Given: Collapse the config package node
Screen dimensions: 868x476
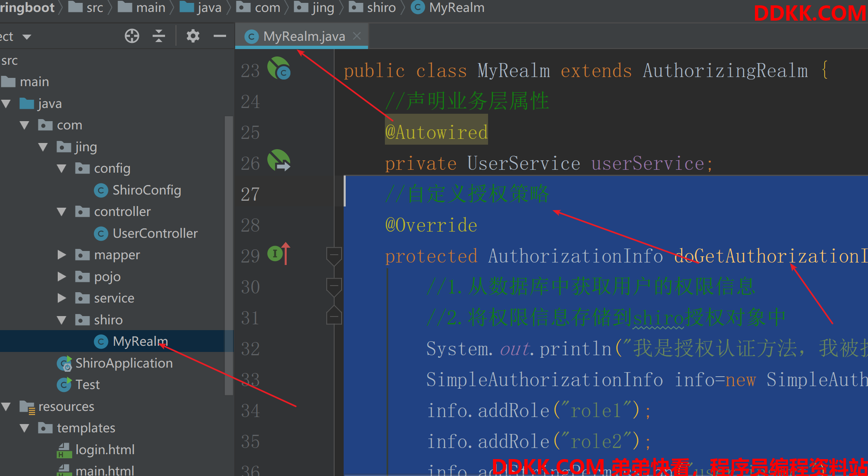Looking at the screenshot, I should coord(61,168).
